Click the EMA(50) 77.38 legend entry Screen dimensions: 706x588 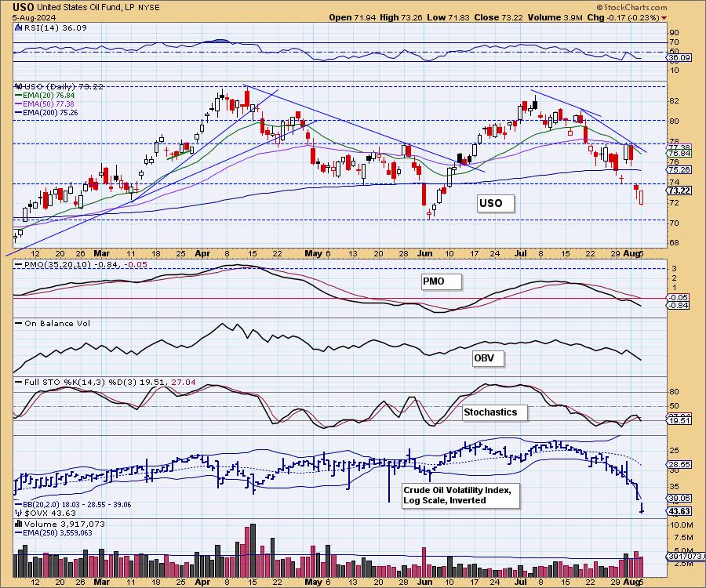pos(48,104)
